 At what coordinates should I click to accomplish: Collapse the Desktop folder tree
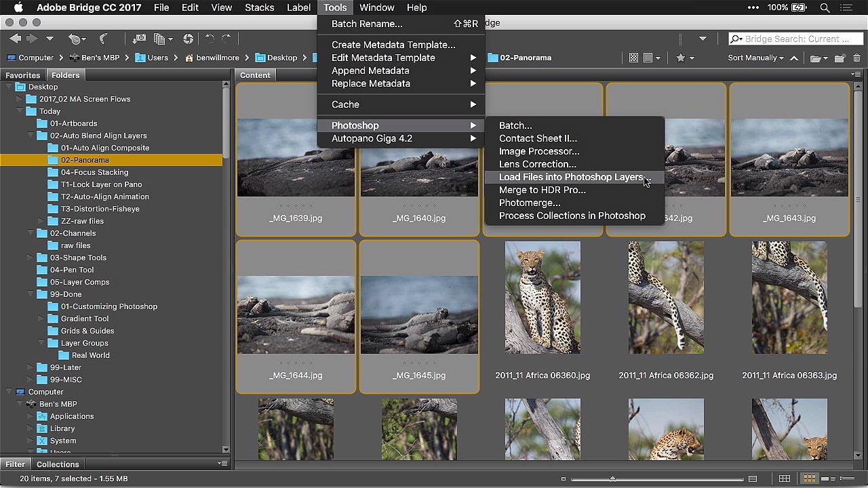(x=9, y=87)
